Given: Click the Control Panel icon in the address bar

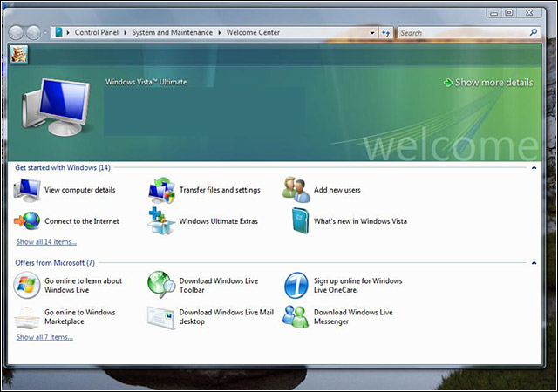Looking at the screenshot, I should [x=58, y=32].
